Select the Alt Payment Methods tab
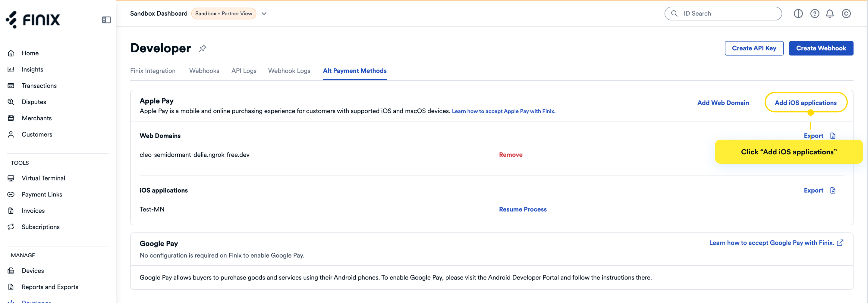The height and width of the screenshot is (303, 868). click(354, 71)
